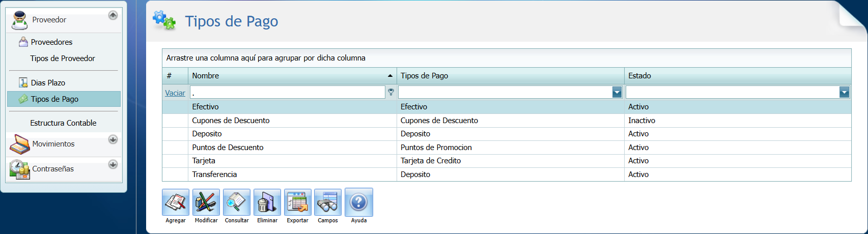Open the Campos binoculars icon
Image resolution: width=868 pixels, height=234 pixels.
click(328, 202)
